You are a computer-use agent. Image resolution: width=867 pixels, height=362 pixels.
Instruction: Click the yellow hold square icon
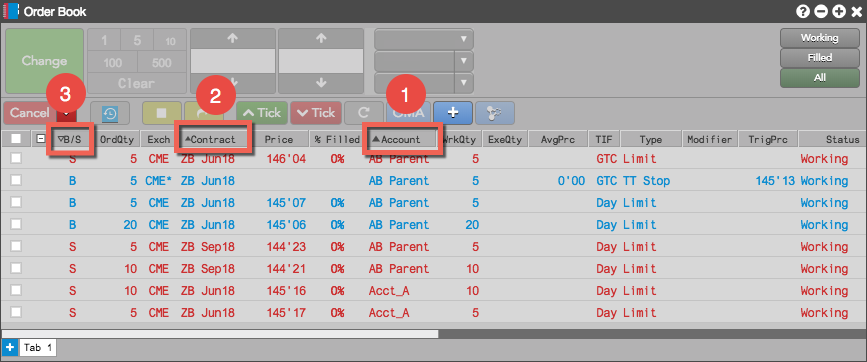click(161, 113)
